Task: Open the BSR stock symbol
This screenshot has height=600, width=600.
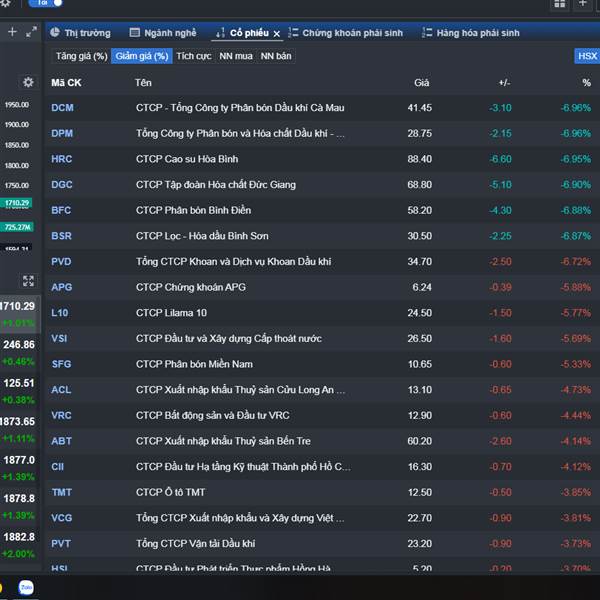Action: [62, 236]
